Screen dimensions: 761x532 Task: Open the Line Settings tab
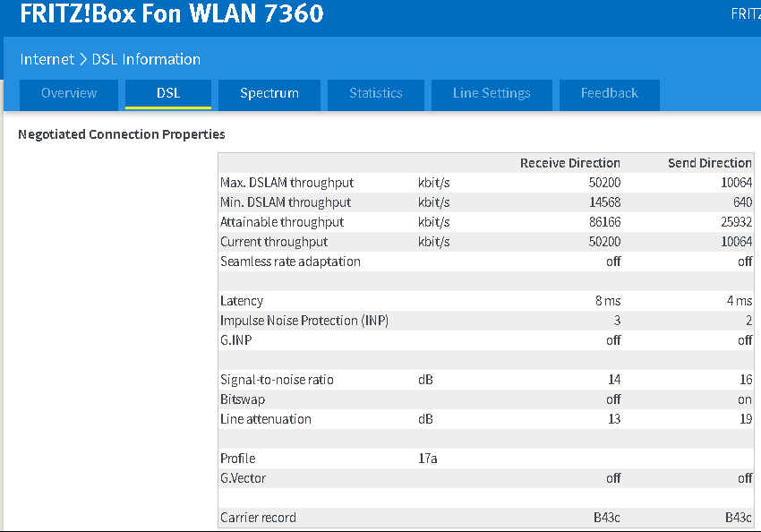pos(492,93)
